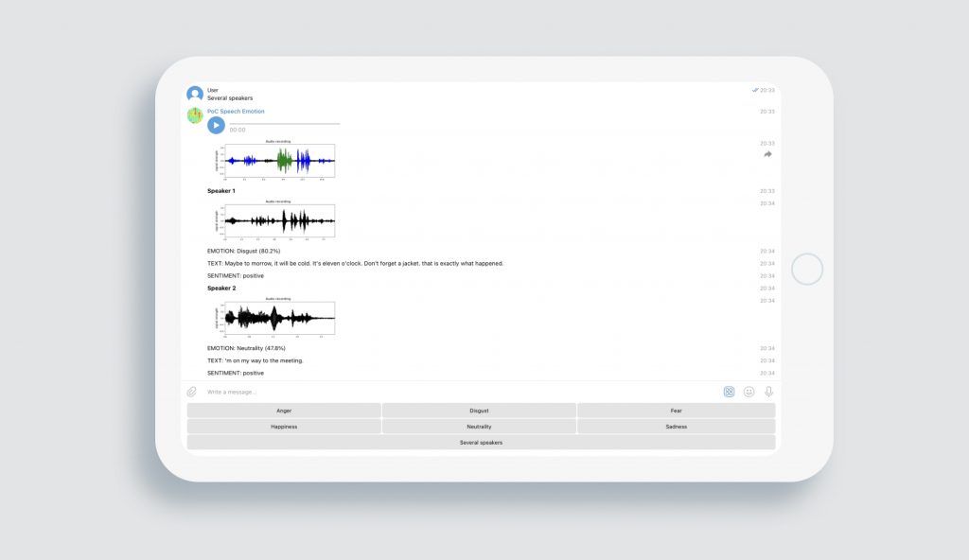Select the Anger emotion button
This screenshot has height=560, width=969.
(283, 410)
